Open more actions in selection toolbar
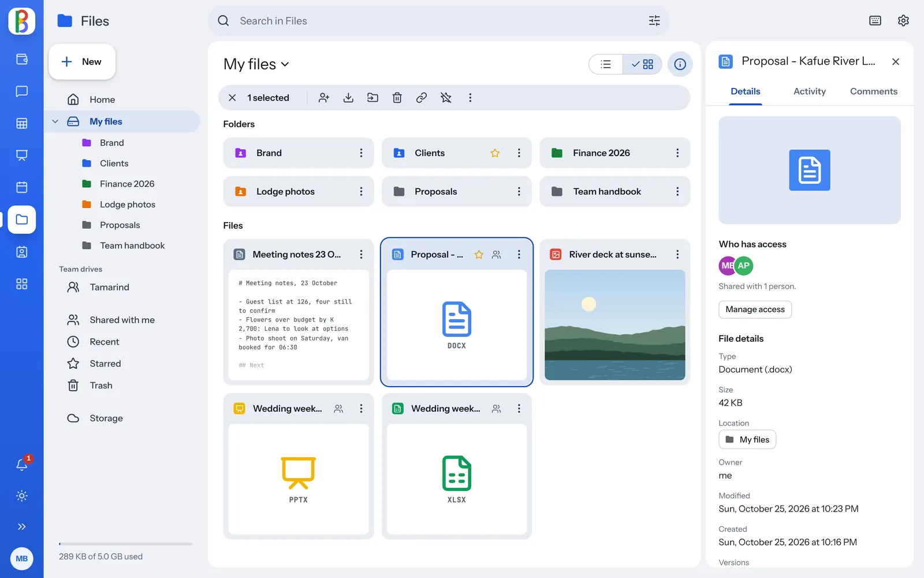Image resolution: width=924 pixels, height=578 pixels. tap(470, 98)
